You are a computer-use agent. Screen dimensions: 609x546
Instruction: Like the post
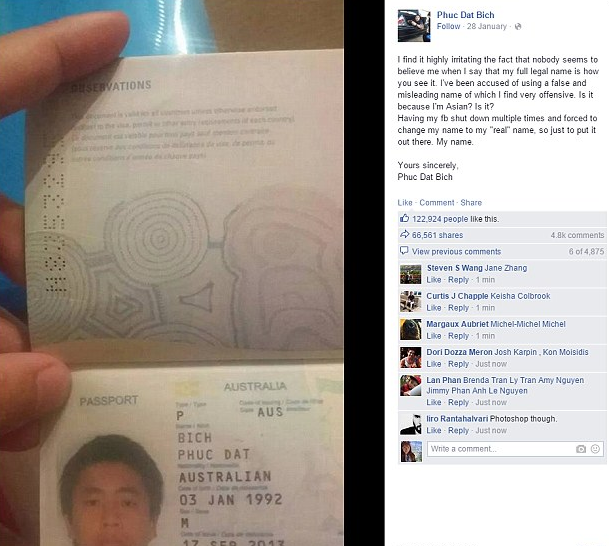click(x=405, y=202)
